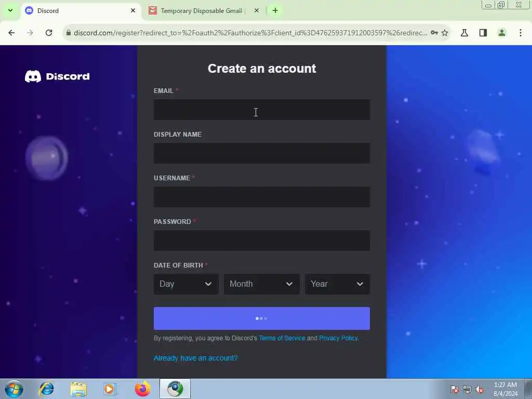Open Windows Explorer folder in taskbar
532x399 pixels.
[79, 389]
